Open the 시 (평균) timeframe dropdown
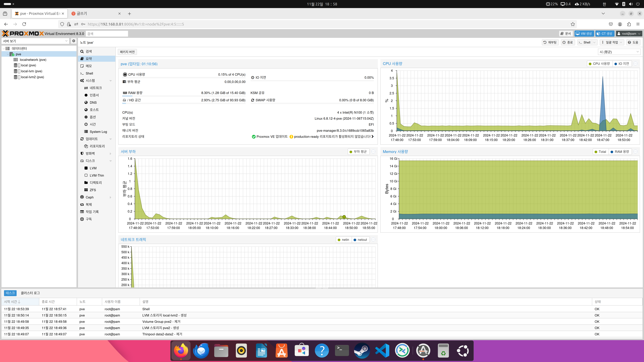This screenshot has width=644, height=362. pos(619,52)
